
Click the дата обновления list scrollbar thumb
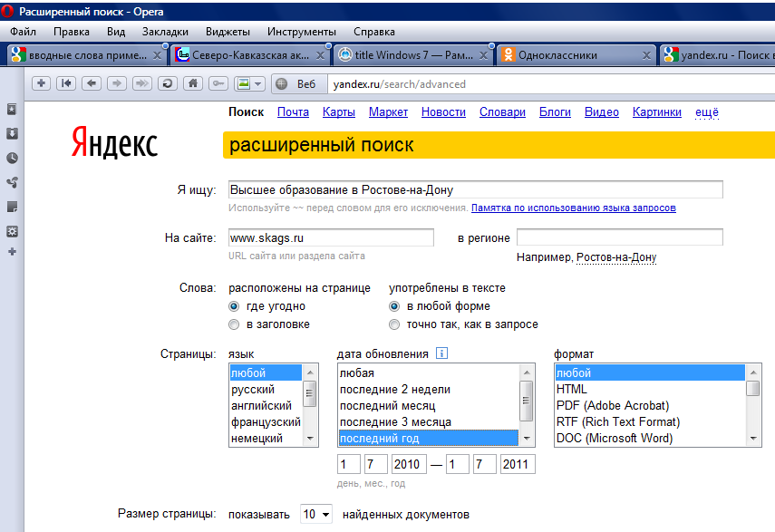(x=527, y=401)
